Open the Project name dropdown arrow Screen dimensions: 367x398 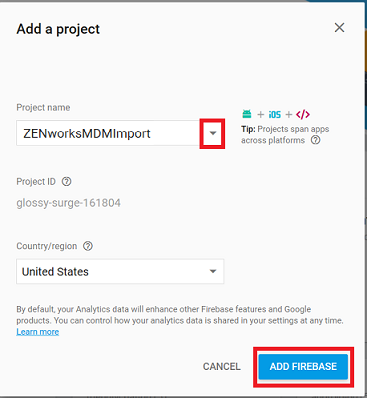tap(213, 133)
